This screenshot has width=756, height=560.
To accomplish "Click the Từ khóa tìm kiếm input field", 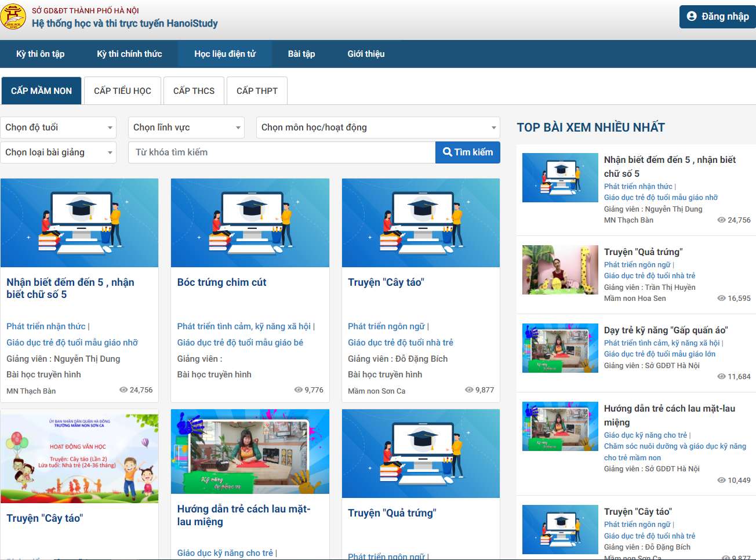I will pos(282,152).
